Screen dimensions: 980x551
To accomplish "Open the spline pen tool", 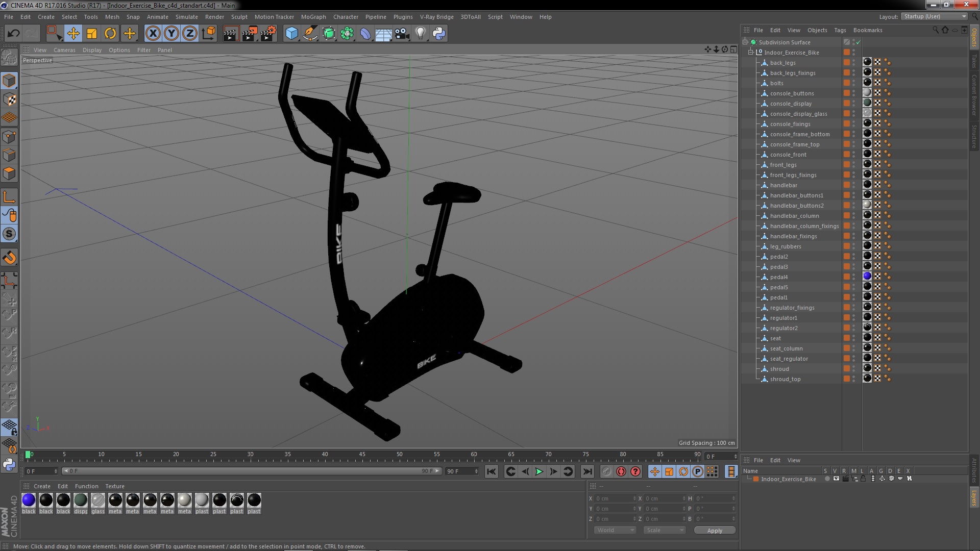I will point(310,34).
